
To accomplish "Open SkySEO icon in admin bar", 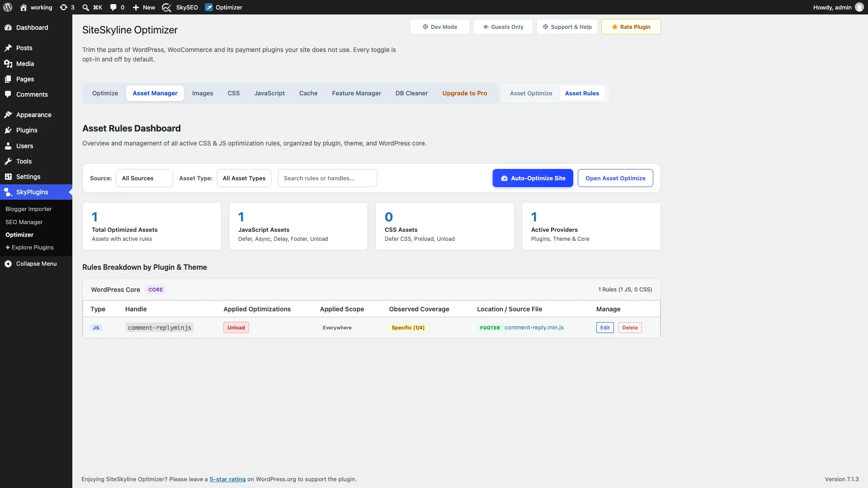I will tap(166, 7).
